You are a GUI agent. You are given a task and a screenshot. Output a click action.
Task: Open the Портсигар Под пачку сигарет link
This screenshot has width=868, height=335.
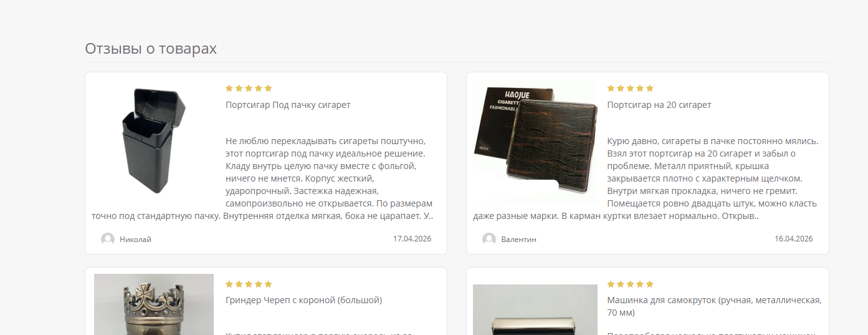288,105
